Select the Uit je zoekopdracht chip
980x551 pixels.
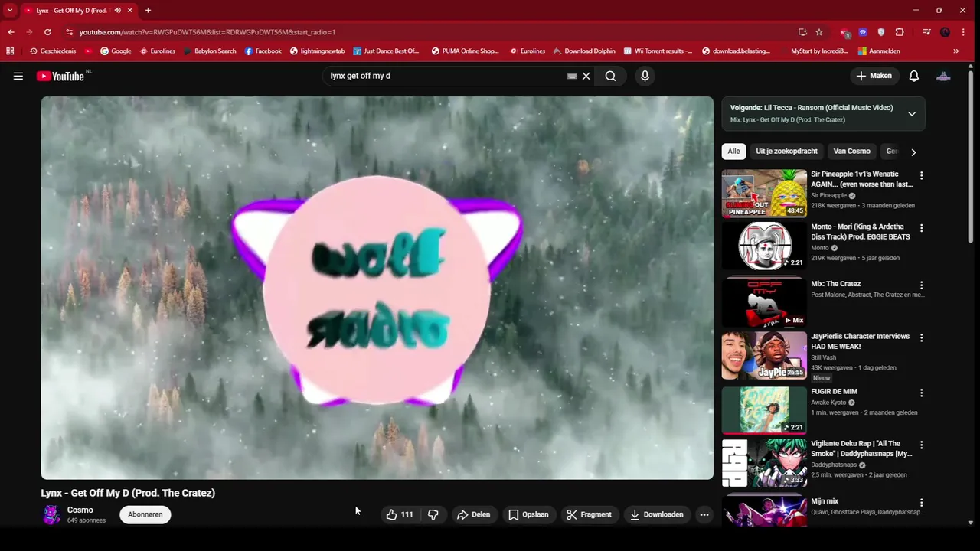tap(786, 151)
